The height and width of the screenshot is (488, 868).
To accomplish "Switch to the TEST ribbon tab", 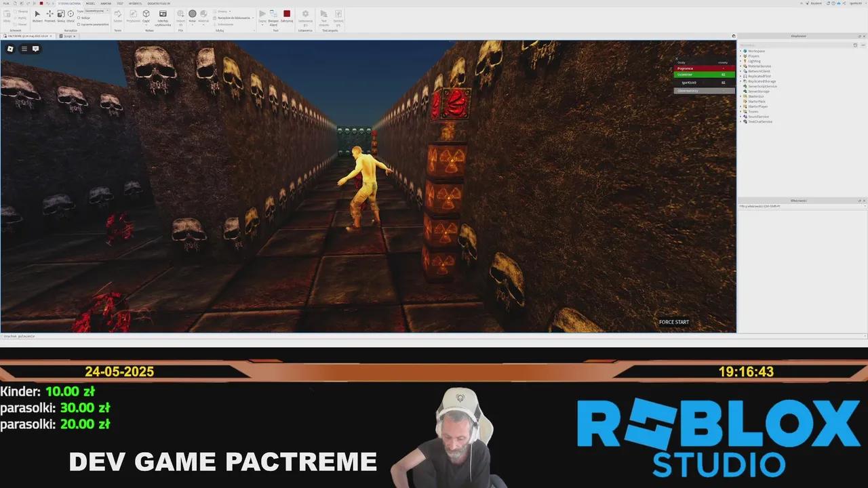I will point(120,3).
